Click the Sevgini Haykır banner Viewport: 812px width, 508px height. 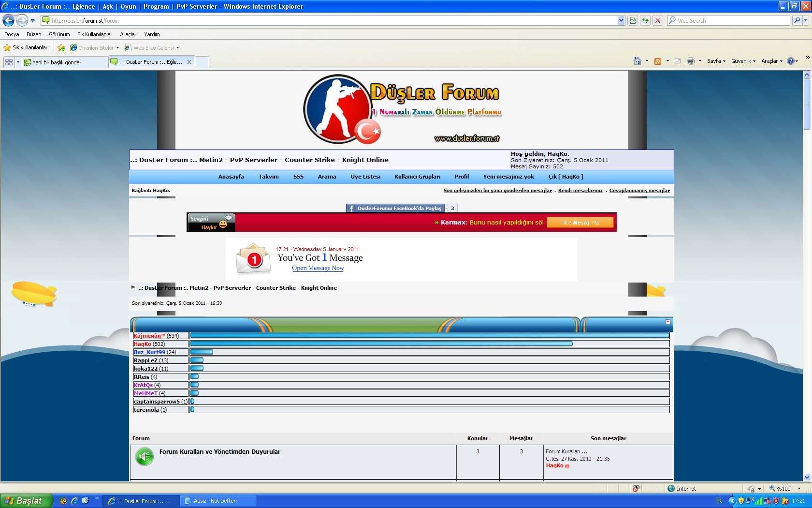coord(211,223)
